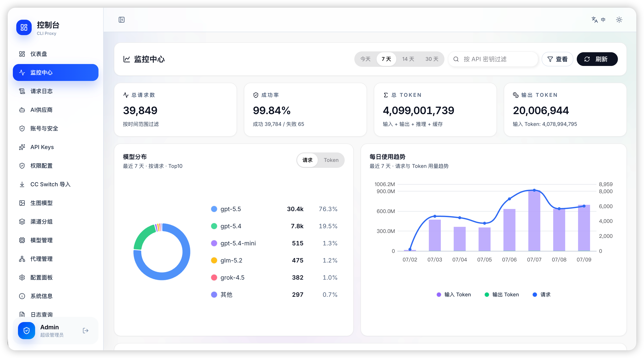The image size is (644, 358).
Task: Click the 总 TOKEN sigma icon
Action: coord(386,95)
